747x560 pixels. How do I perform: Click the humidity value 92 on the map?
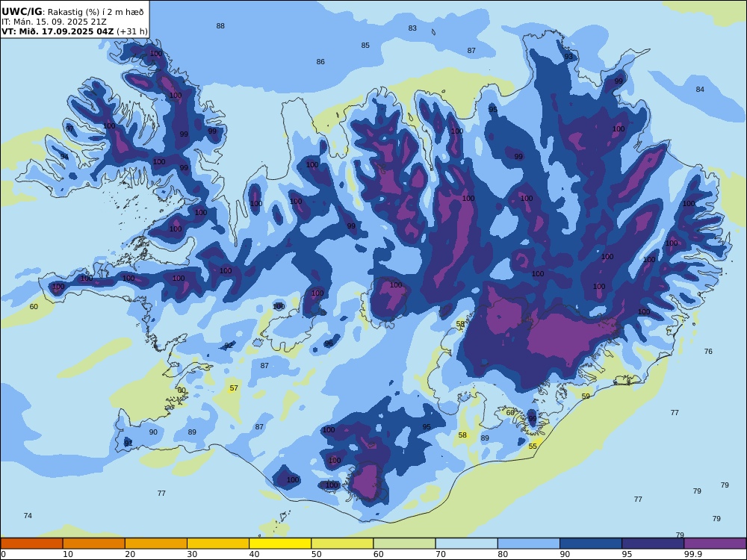[229, 346]
